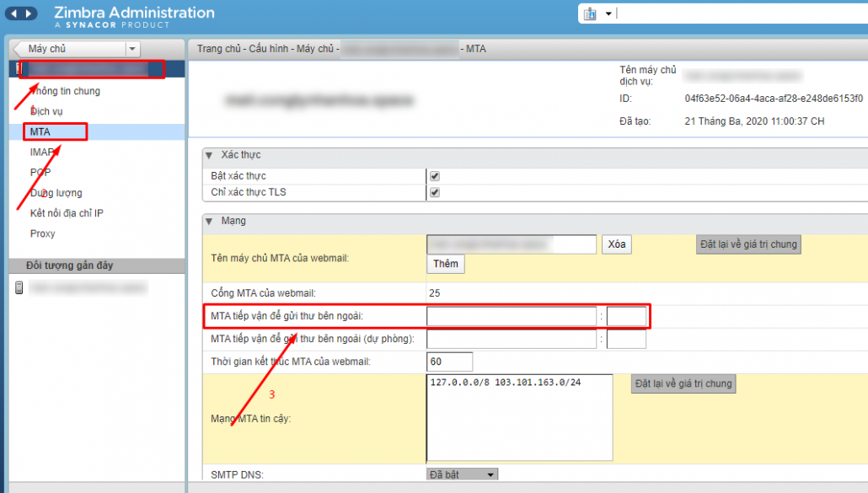Collapse the Mạng section
This screenshot has height=493, width=868.
pyautogui.click(x=208, y=221)
